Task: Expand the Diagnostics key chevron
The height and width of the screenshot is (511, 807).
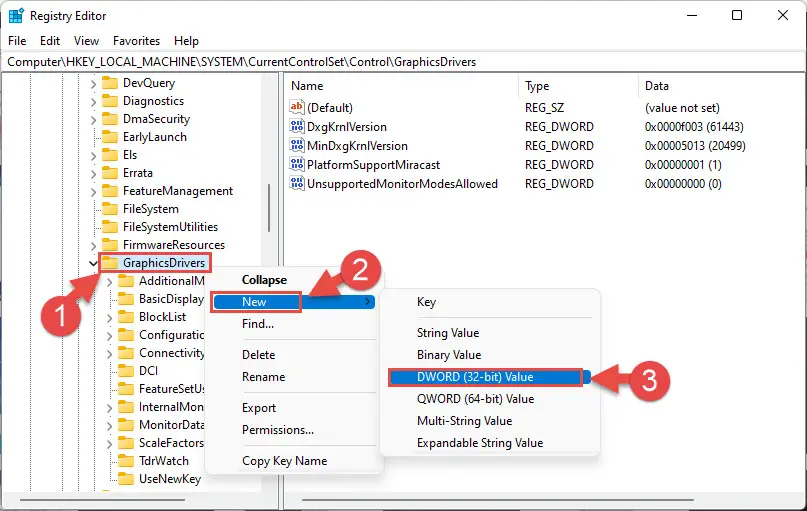Action: coord(93,101)
